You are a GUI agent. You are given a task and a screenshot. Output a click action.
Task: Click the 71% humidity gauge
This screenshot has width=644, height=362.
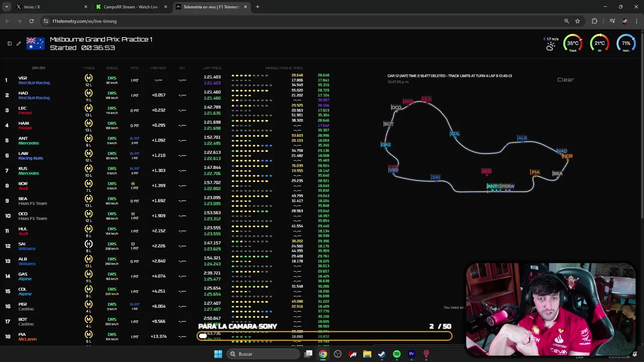[626, 43]
